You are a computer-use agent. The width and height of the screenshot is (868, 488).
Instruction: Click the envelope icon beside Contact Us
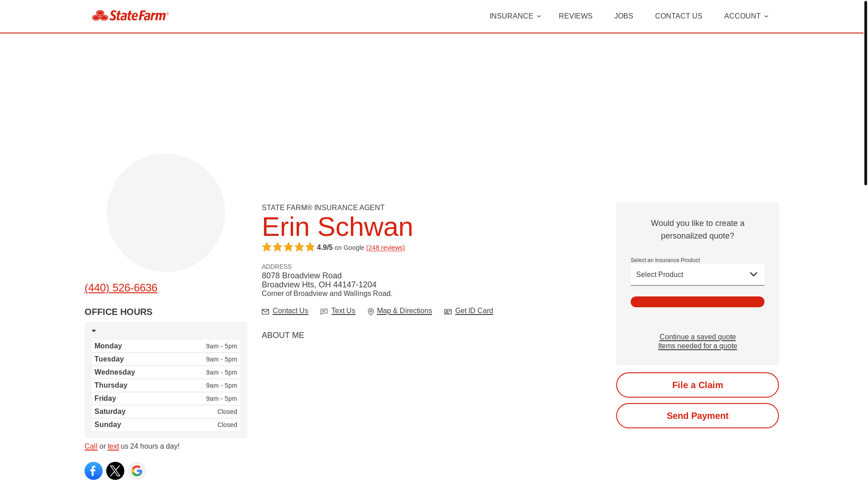(x=265, y=312)
